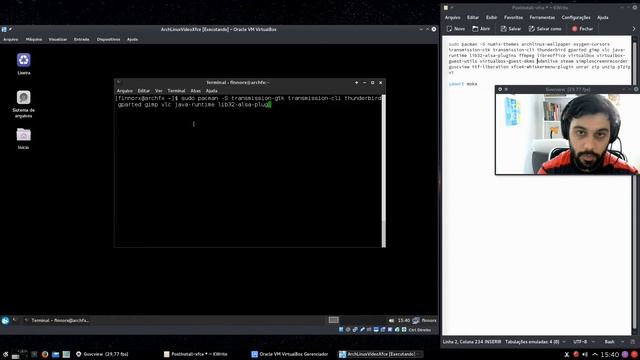Click the Ctrl Direito host key indicator
The height and width of the screenshot is (360, 640).
[x=420, y=330]
